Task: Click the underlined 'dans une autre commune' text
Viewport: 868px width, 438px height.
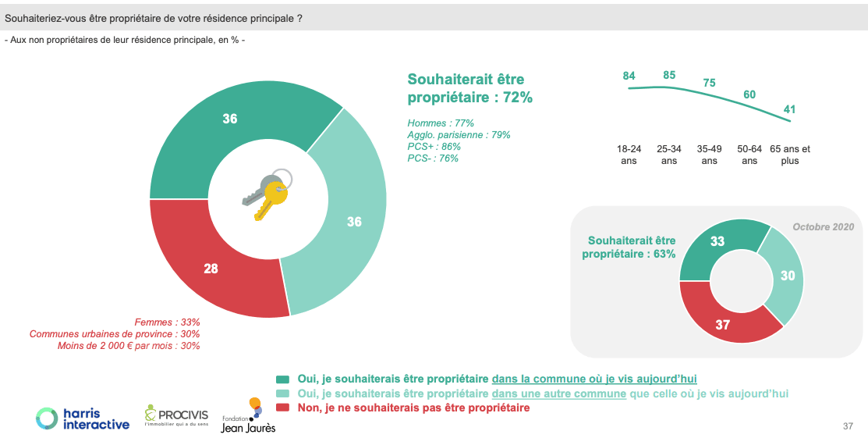Action: click(x=559, y=393)
